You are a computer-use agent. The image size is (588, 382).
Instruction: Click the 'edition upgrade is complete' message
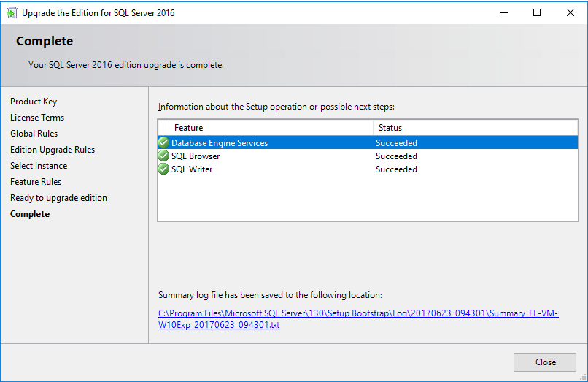[126, 65]
